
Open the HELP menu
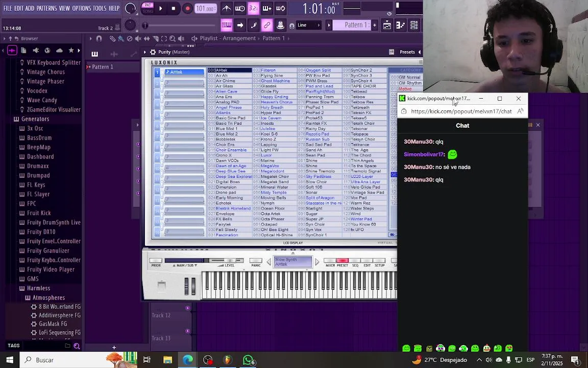[114, 8]
